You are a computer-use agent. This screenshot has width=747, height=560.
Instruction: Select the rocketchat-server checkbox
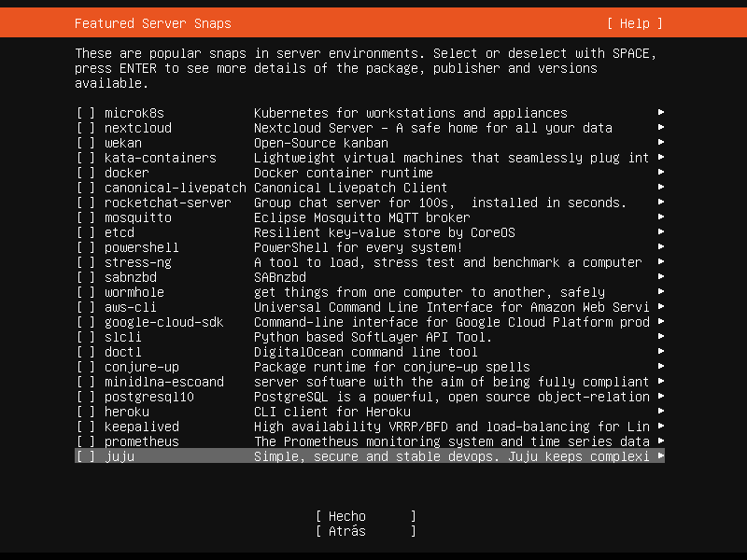pos(86,203)
